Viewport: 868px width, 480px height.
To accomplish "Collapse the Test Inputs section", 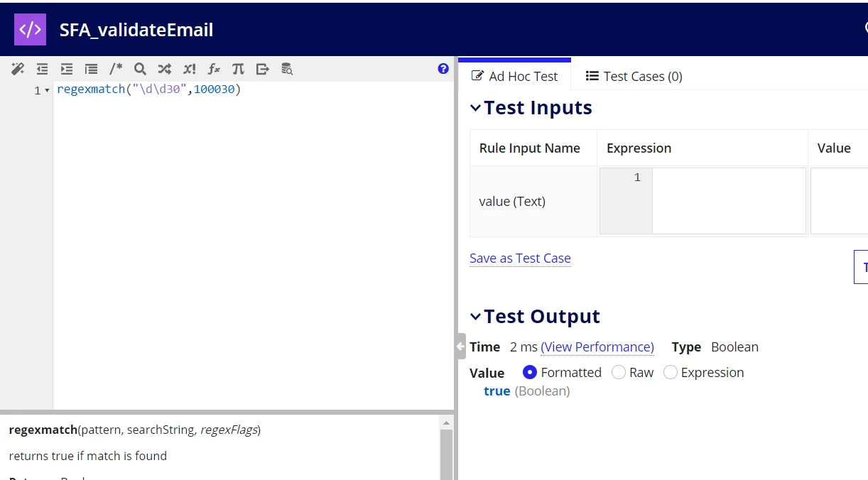I will tap(475, 108).
